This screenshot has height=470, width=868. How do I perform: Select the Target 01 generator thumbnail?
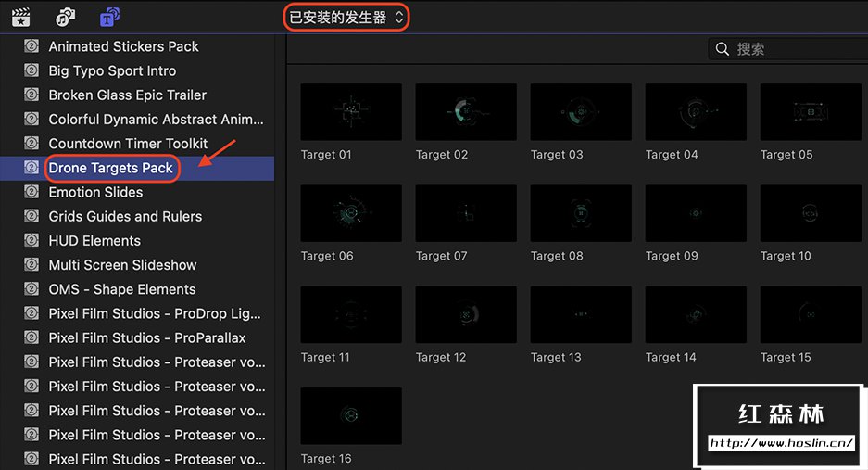pyautogui.click(x=351, y=112)
